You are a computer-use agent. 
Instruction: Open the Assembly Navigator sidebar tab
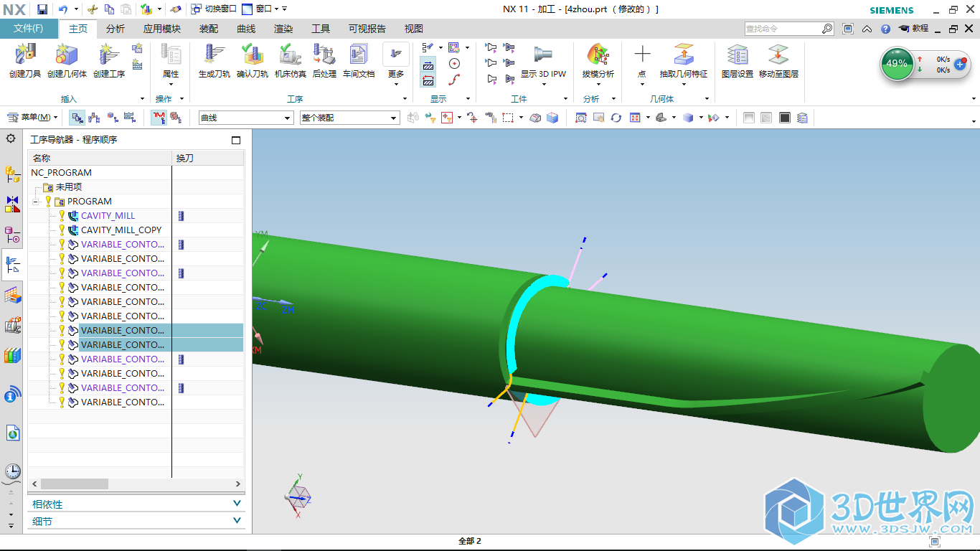[12, 173]
